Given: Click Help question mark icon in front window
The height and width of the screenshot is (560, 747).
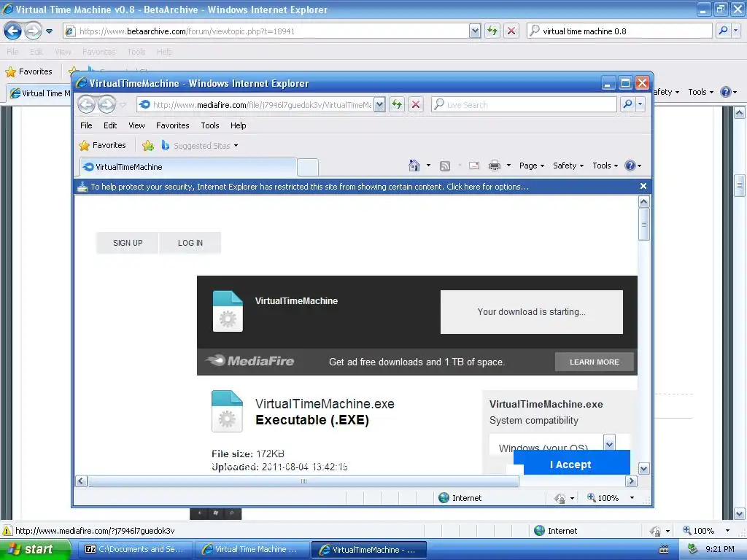Looking at the screenshot, I should click(630, 166).
